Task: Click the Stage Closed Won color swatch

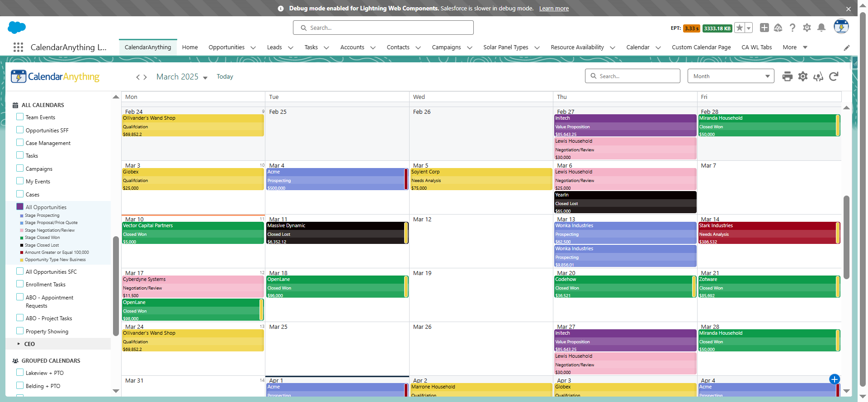Action: pos(22,238)
